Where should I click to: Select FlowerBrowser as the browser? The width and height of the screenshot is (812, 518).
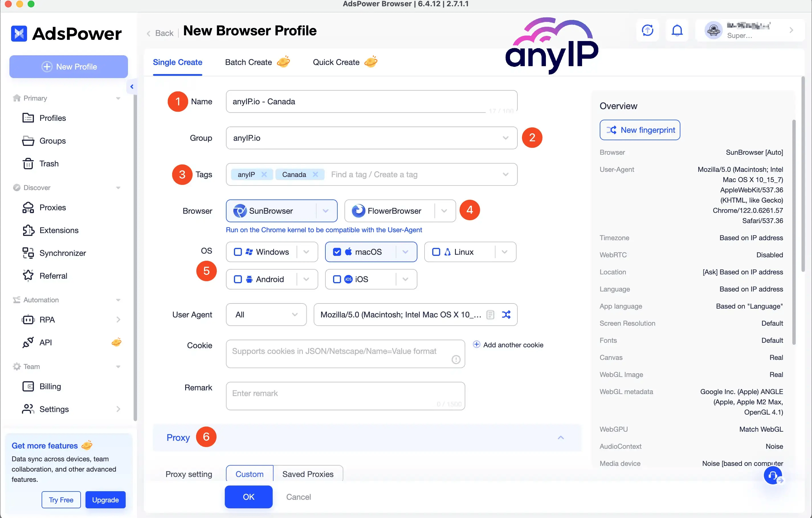(x=390, y=211)
